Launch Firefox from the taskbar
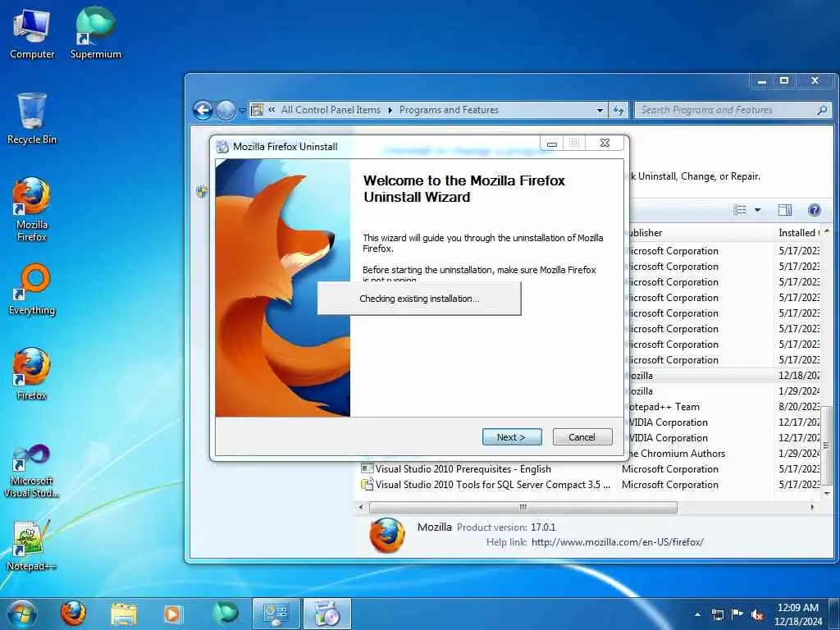The height and width of the screenshot is (630, 840). pos(73,614)
